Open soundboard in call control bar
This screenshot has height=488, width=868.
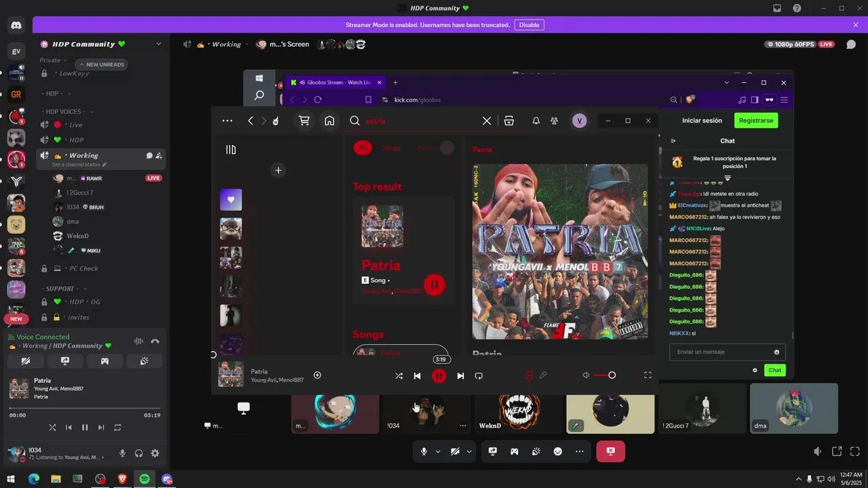pyautogui.click(x=536, y=451)
